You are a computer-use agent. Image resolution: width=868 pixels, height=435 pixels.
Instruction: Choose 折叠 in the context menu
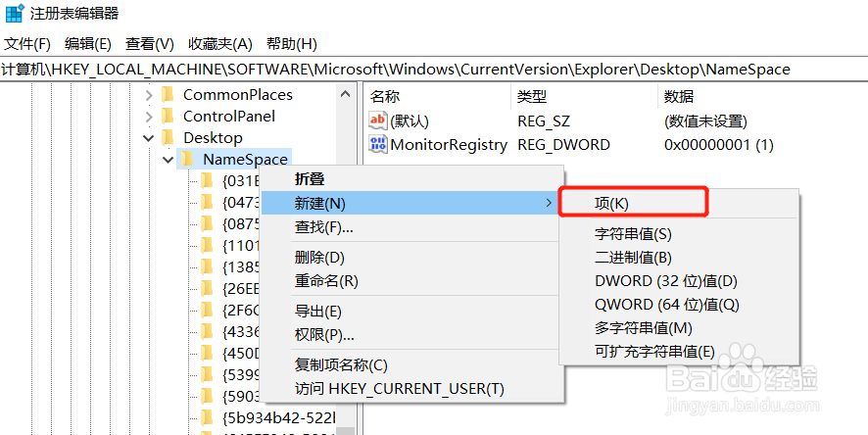coord(412,178)
